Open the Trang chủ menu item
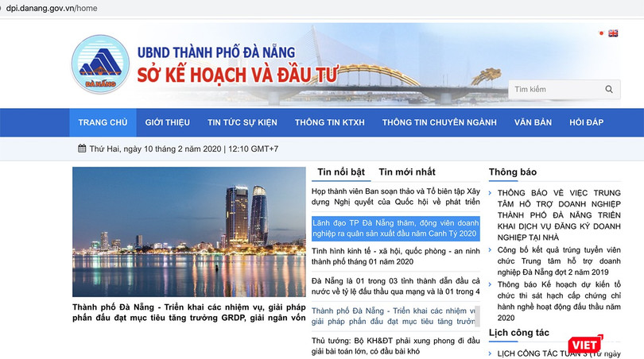Image resolution: width=644 pixels, height=359 pixels. tap(103, 122)
